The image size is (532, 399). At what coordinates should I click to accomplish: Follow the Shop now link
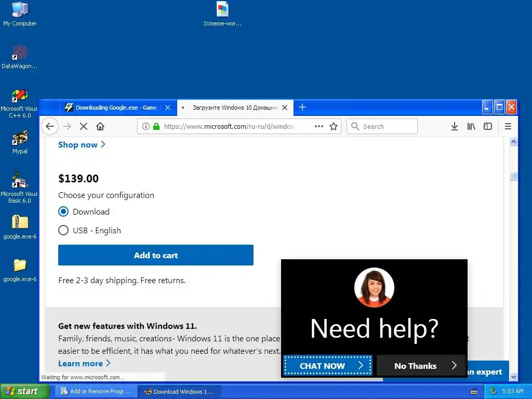click(x=82, y=145)
